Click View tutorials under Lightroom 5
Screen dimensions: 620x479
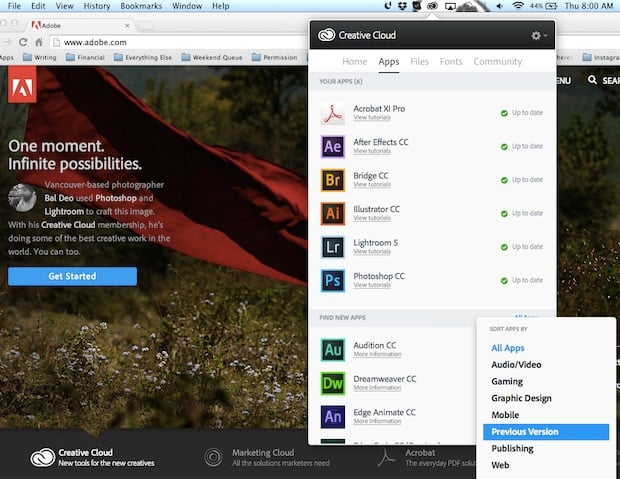click(372, 252)
